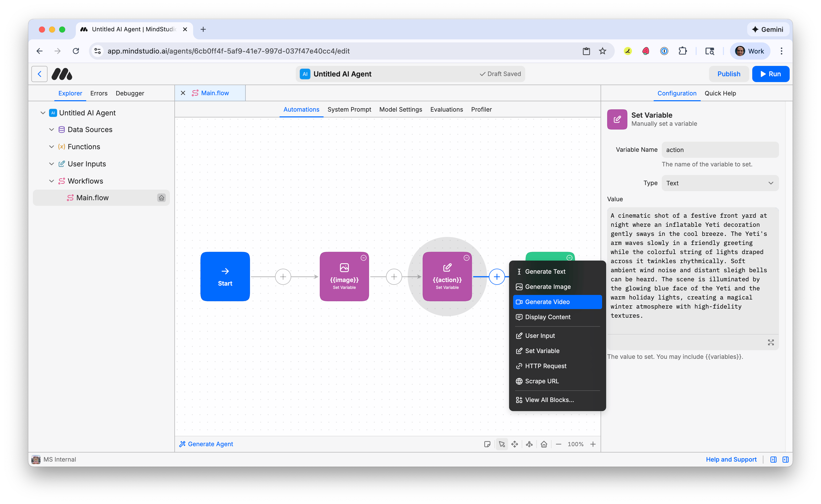Select the pan tool in the canvas toolbar
This screenshot has height=504, width=821.
[515, 444]
